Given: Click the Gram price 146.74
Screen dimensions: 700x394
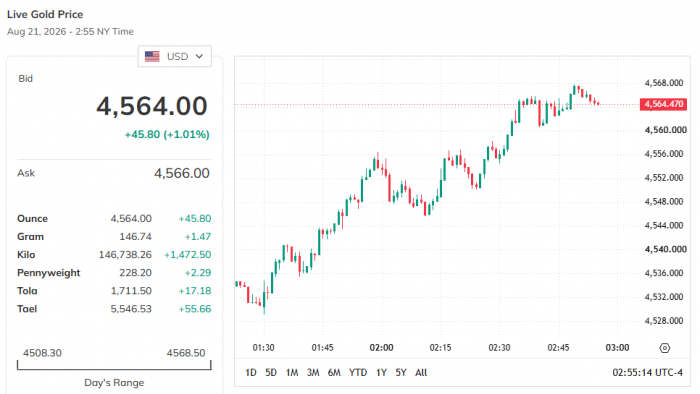Looking at the screenshot, I should coord(135,236).
